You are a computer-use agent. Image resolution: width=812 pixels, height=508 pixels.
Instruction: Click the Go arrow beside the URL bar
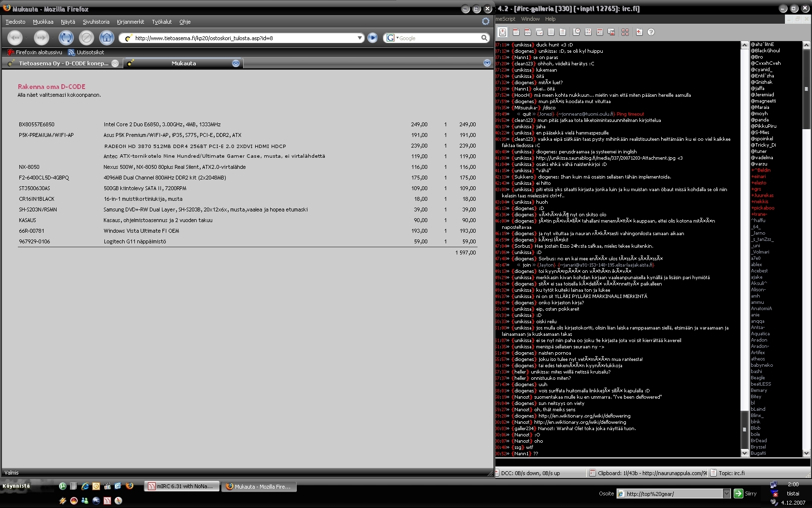(x=372, y=38)
